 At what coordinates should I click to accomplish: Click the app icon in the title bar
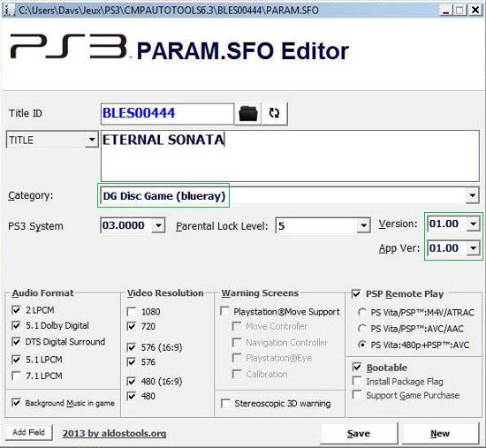pyautogui.click(x=9, y=11)
